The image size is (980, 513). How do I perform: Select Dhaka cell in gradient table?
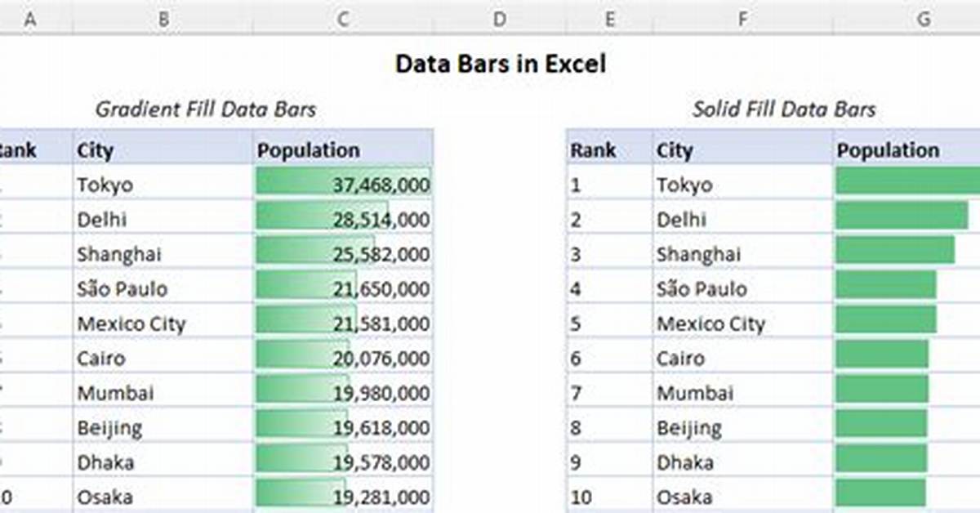tap(163, 462)
